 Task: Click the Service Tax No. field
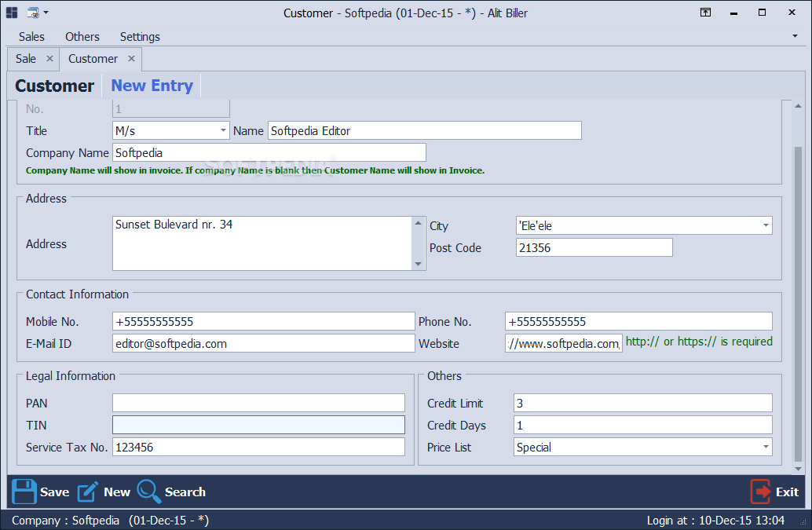pos(258,448)
